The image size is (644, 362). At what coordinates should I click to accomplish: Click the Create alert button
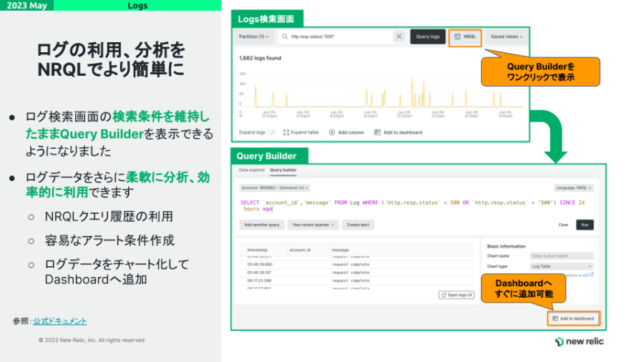point(358,225)
